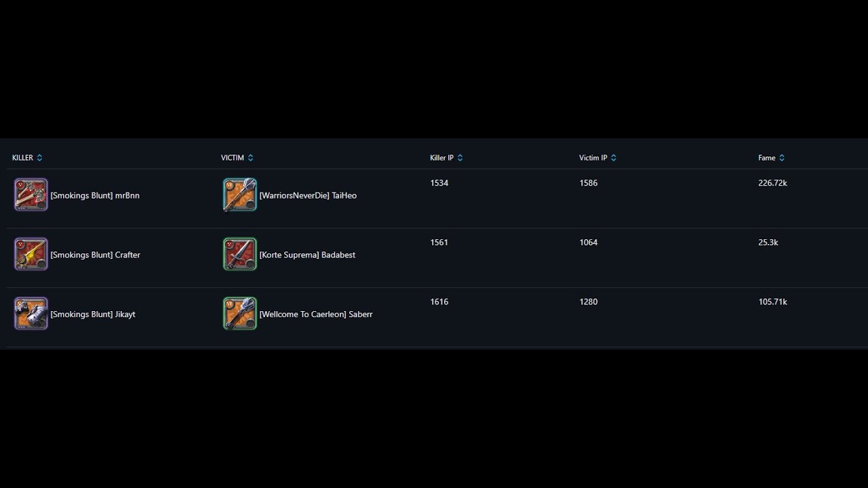Select Jikayt's killer weapon icon

31,314
